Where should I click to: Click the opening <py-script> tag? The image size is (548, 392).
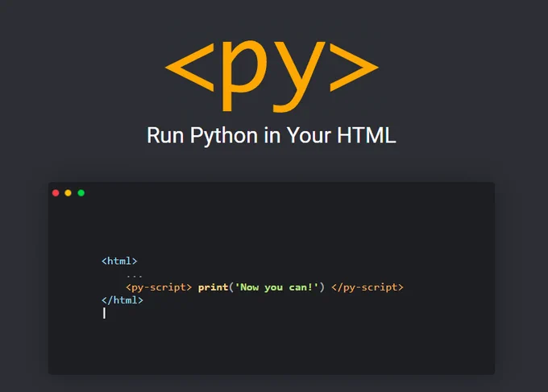[159, 287]
